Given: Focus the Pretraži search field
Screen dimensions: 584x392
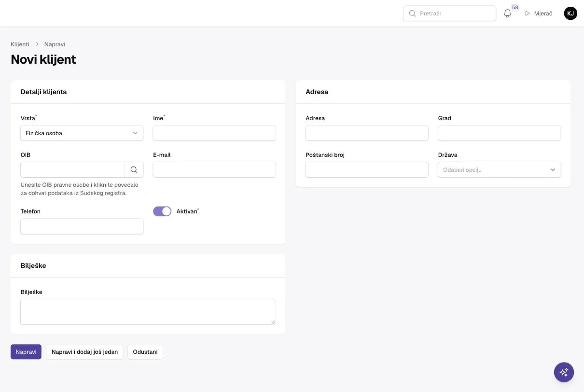Looking at the screenshot, I should pyautogui.click(x=449, y=14).
